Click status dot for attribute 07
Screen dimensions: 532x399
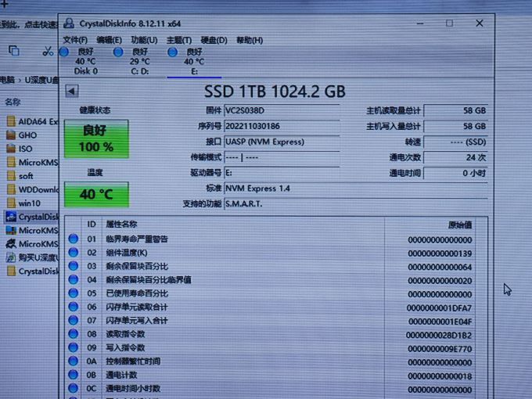74,320
